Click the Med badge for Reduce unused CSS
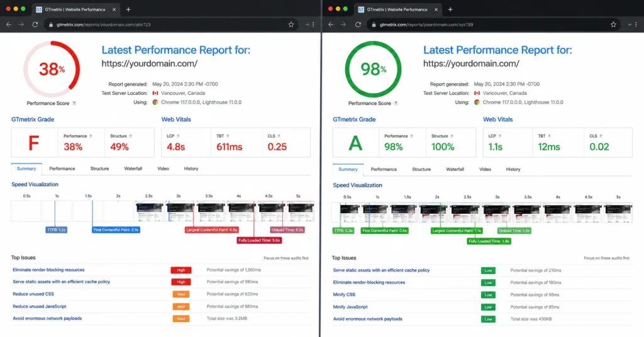The image size is (644, 337). point(181,294)
